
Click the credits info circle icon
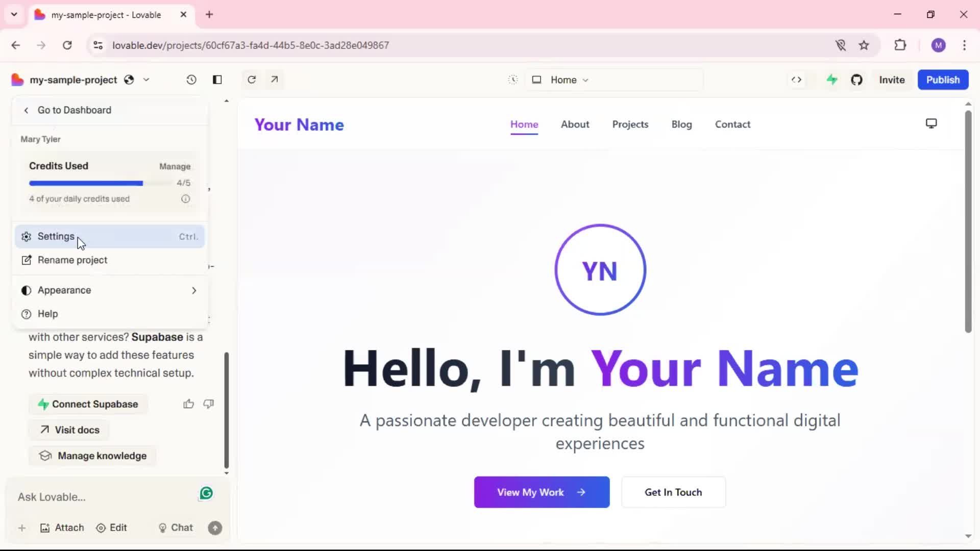186,199
